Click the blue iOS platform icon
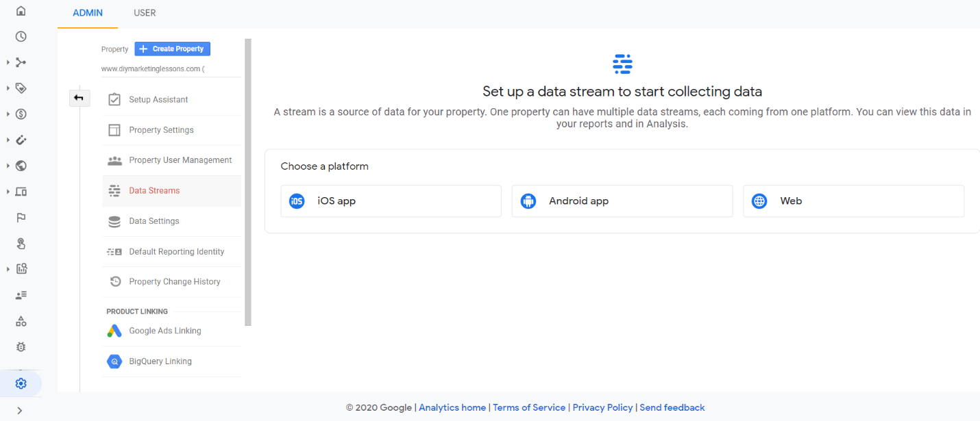The image size is (980, 421). [297, 201]
